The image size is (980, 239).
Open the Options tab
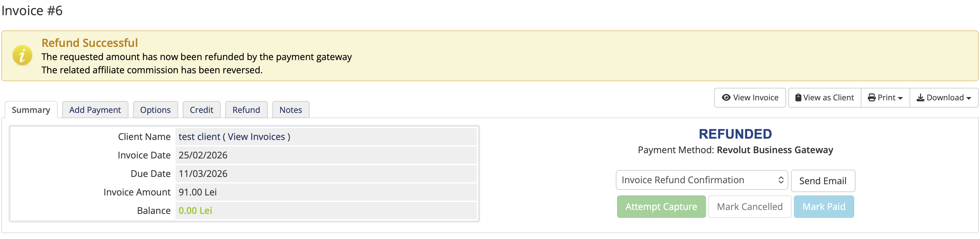[155, 110]
